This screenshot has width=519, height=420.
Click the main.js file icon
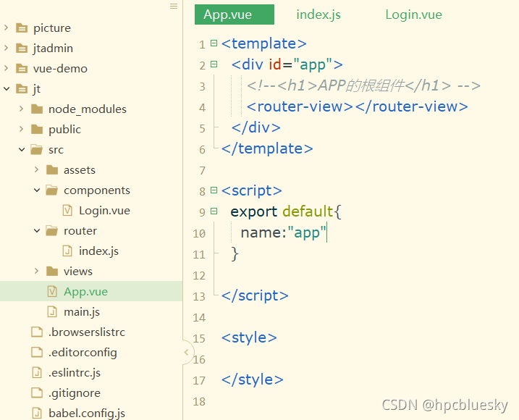pos(52,311)
